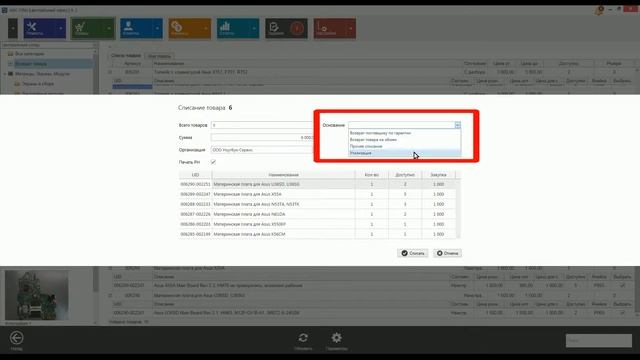Expand the cart tile dropdown arrow

[x=109, y=28]
